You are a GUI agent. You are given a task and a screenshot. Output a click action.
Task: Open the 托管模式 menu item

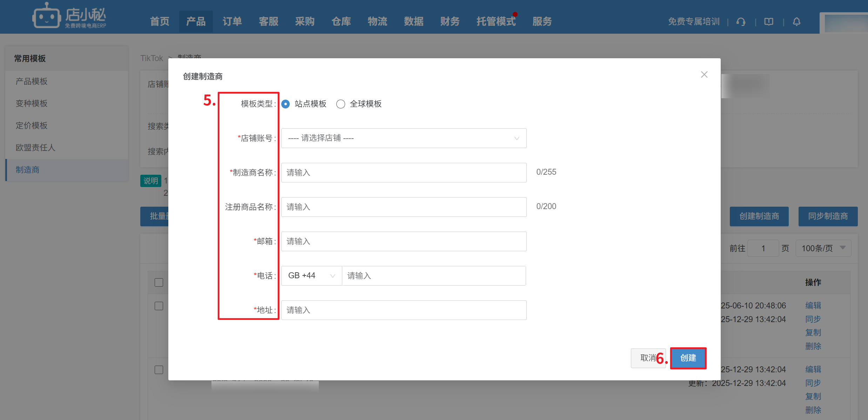pos(496,22)
